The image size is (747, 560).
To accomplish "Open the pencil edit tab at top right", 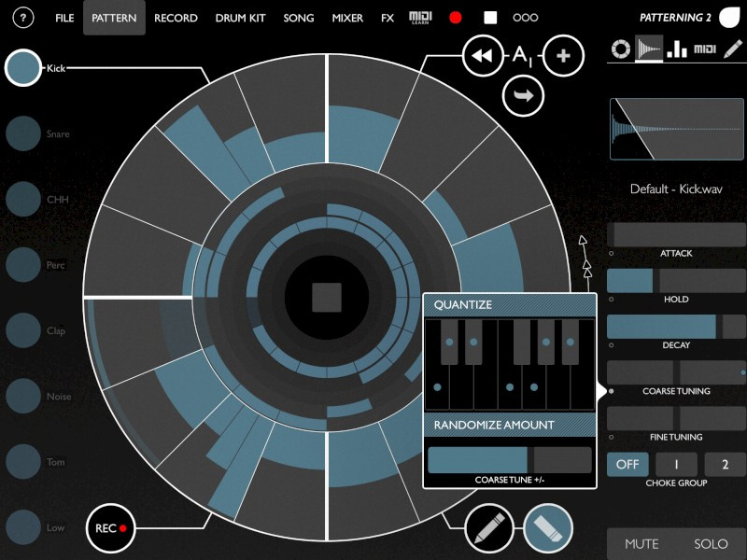I will [732, 49].
